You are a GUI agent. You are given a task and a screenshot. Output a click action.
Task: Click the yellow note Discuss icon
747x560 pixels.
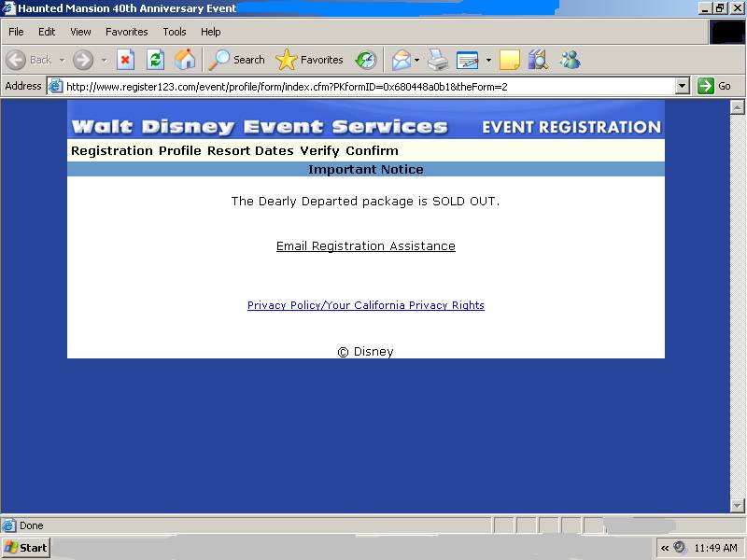[509, 60]
